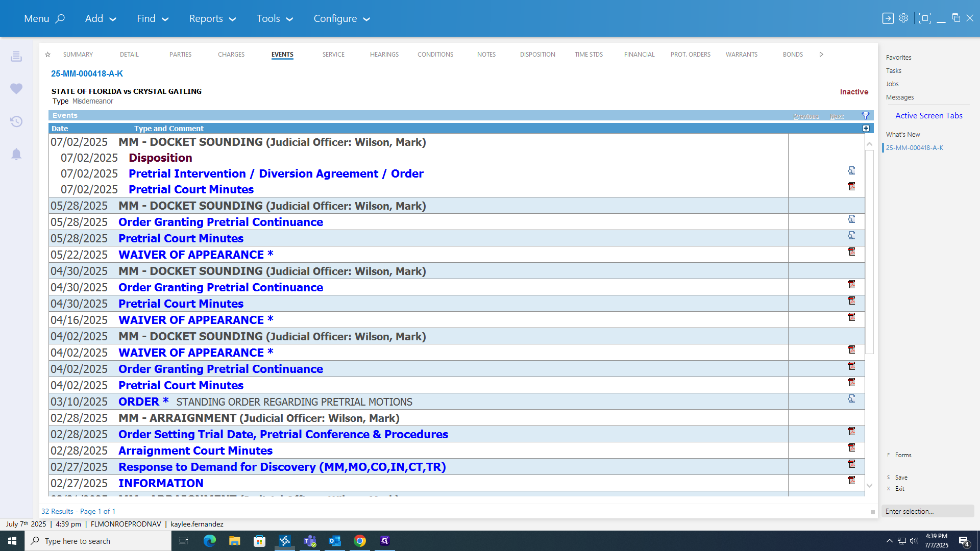Focus the Enter selection input field

click(x=927, y=511)
